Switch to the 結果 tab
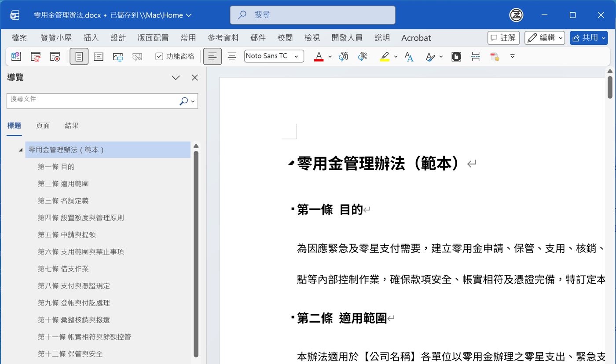The width and height of the screenshot is (616, 364). tap(72, 126)
